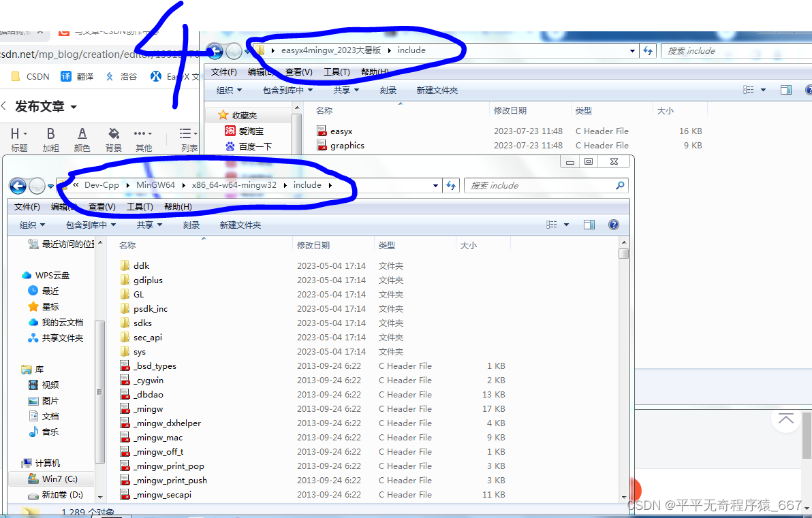Expand 包含到库中 dropdown in the front window
Viewport: 812px width, 518px height.
pyautogui.click(x=91, y=225)
